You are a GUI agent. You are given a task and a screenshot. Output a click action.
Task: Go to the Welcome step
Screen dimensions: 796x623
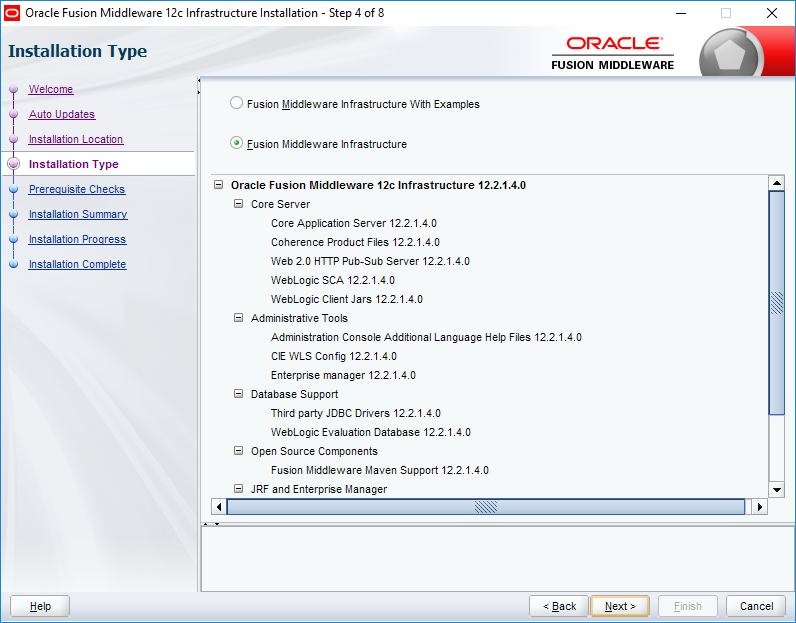[51, 89]
